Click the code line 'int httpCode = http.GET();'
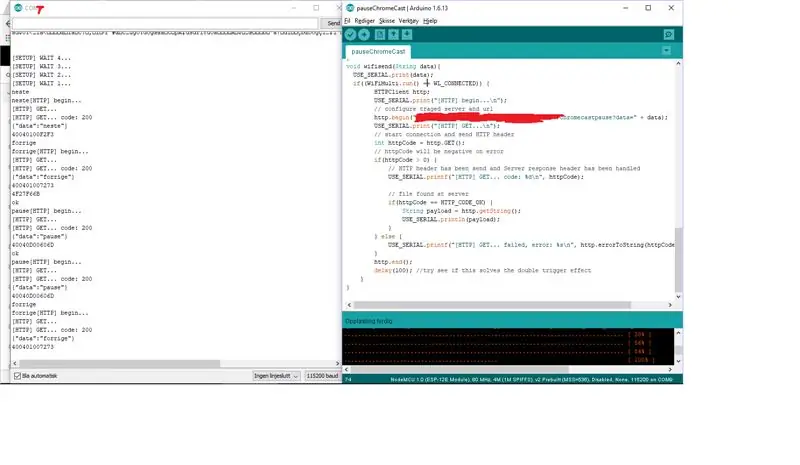 click(x=419, y=143)
